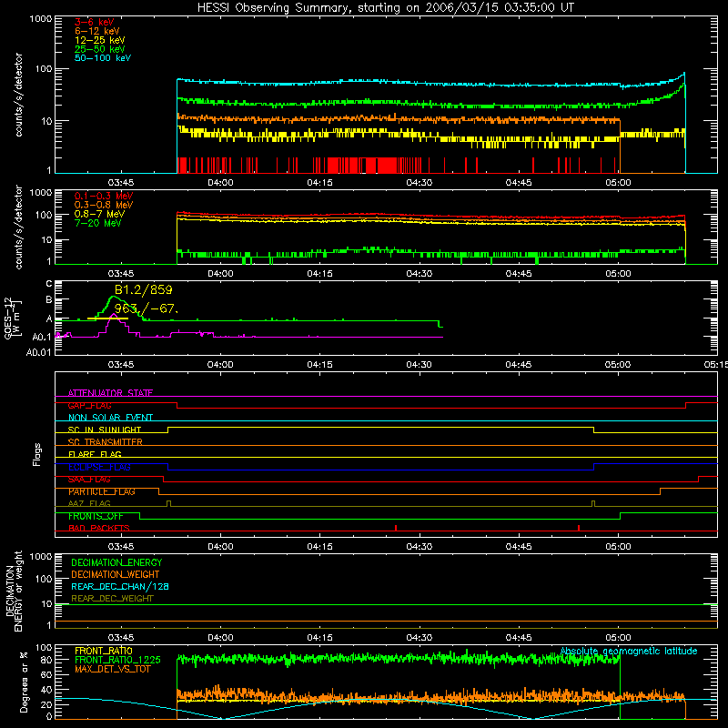The width and height of the screenshot is (728, 728).
Task: Select the ECLIPSE_FLAG label
Action: point(99,467)
